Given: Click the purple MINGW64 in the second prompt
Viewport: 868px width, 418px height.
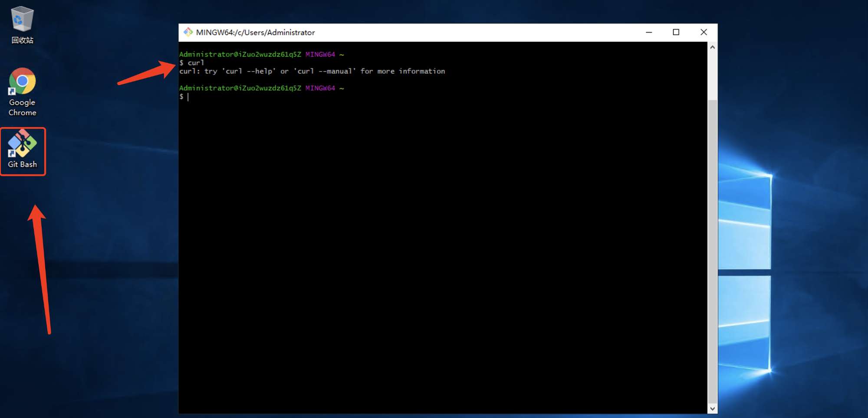Looking at the screenshot, I should [320, 88].
